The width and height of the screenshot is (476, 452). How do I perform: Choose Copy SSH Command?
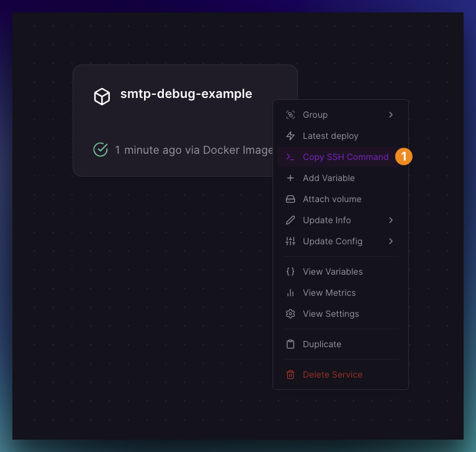coord(341,157)
